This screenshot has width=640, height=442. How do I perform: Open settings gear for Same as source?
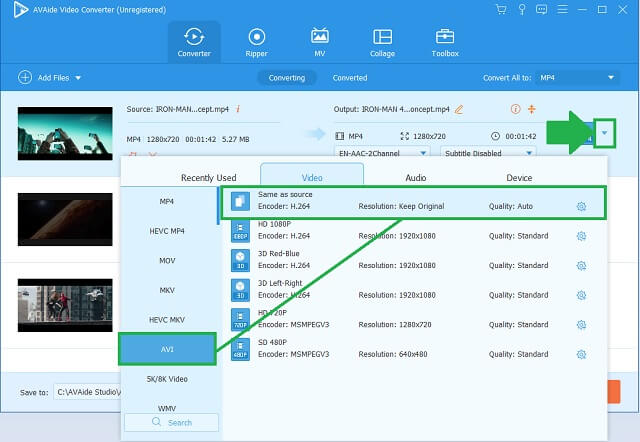[581, 207]
